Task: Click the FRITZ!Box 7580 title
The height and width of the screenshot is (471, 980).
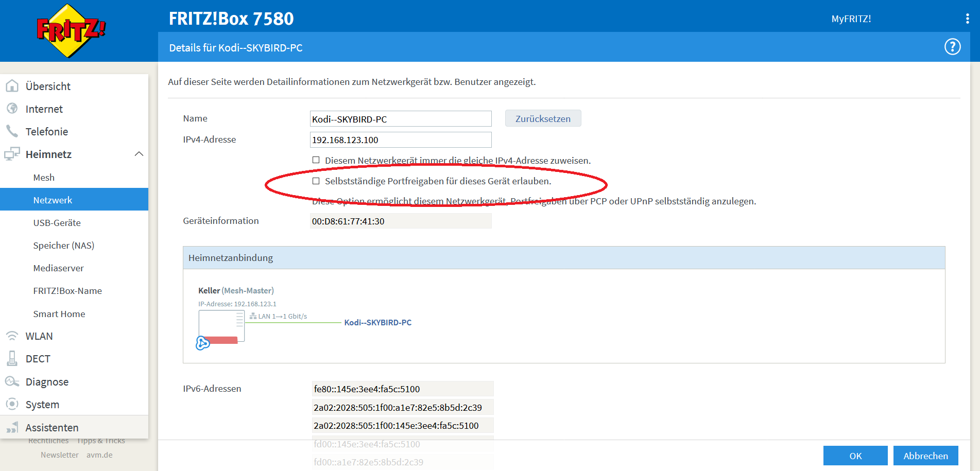Action: (x=231, y=19)
